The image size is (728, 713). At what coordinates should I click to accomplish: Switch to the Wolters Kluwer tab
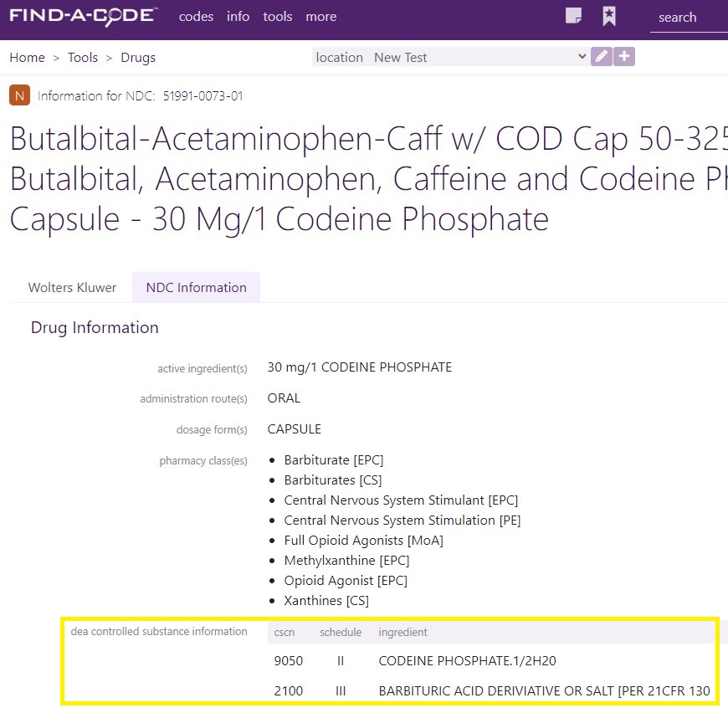72,287
